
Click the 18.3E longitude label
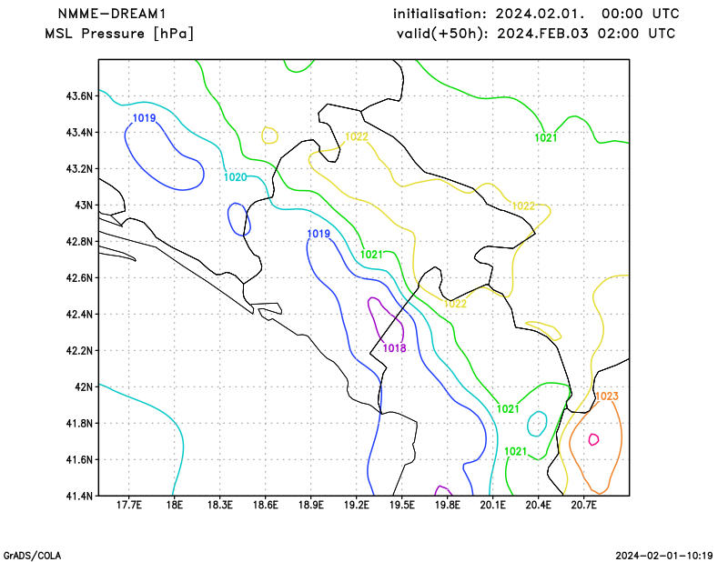tap(219, 505)
